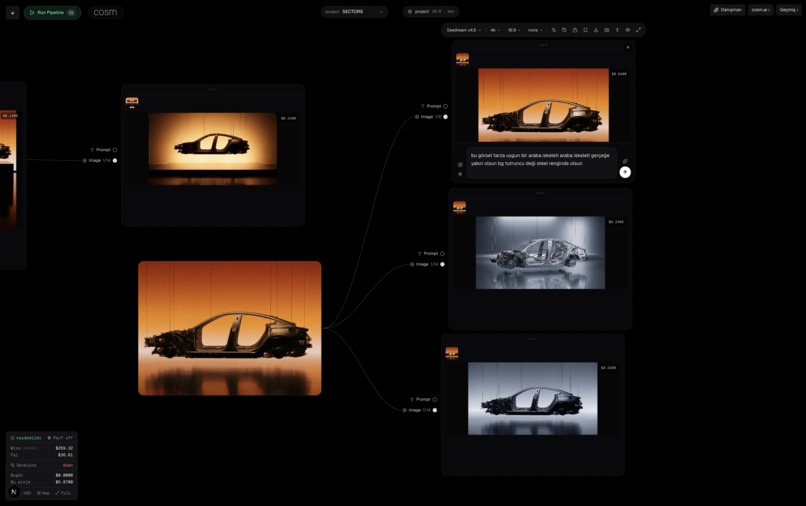Click the Prompt port of silhouette node

point(115,150)
